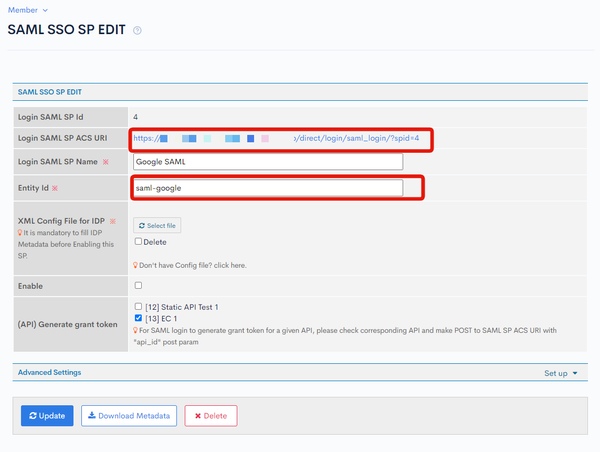Click the Download Metadata button

129,416
